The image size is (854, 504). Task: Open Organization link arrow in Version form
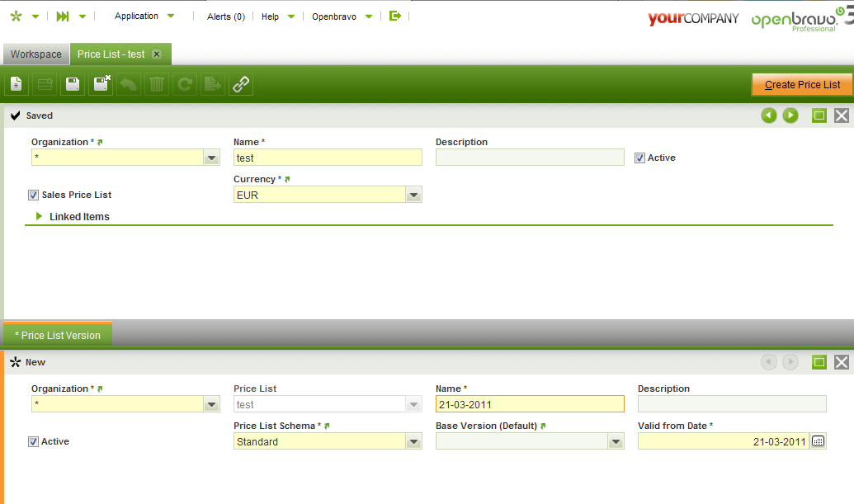100,389
